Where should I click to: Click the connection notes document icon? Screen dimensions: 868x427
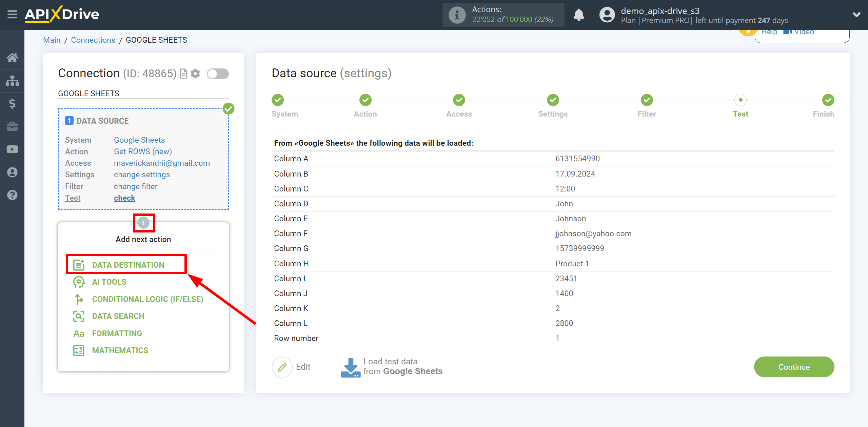183,74
